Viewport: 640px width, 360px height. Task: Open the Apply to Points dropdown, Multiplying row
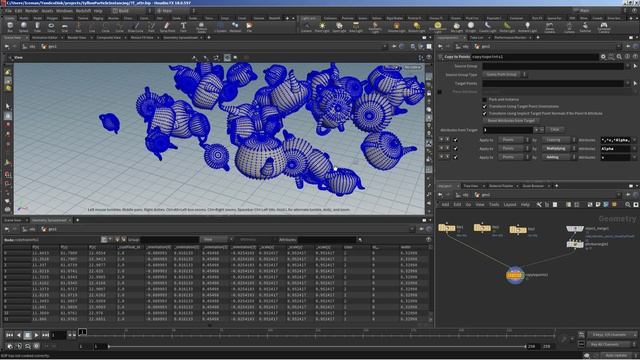click(513, 149)
